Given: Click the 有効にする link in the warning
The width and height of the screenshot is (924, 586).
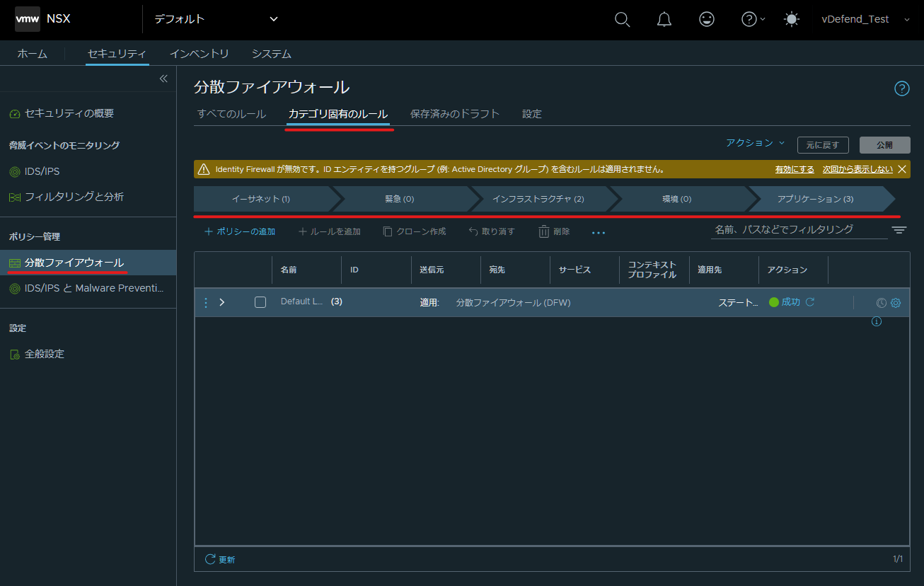Looking at the screenshot, I should tap(795, 169).
